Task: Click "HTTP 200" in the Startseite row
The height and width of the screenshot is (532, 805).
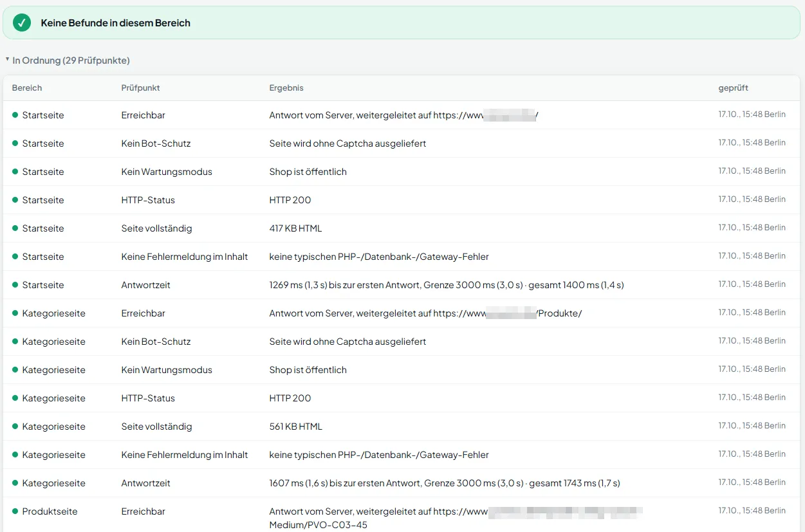Action: pos(290,200)
